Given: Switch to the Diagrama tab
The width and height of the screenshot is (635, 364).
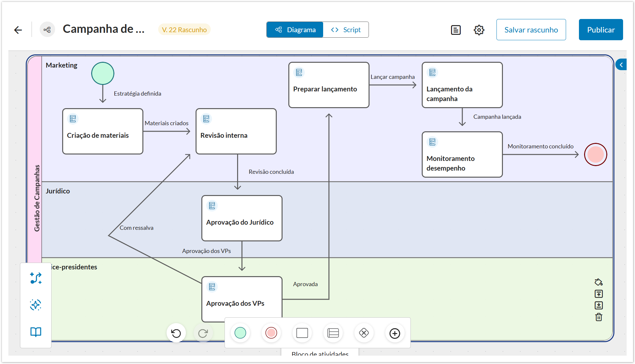Looking at the screenshot, I should 295,30.
